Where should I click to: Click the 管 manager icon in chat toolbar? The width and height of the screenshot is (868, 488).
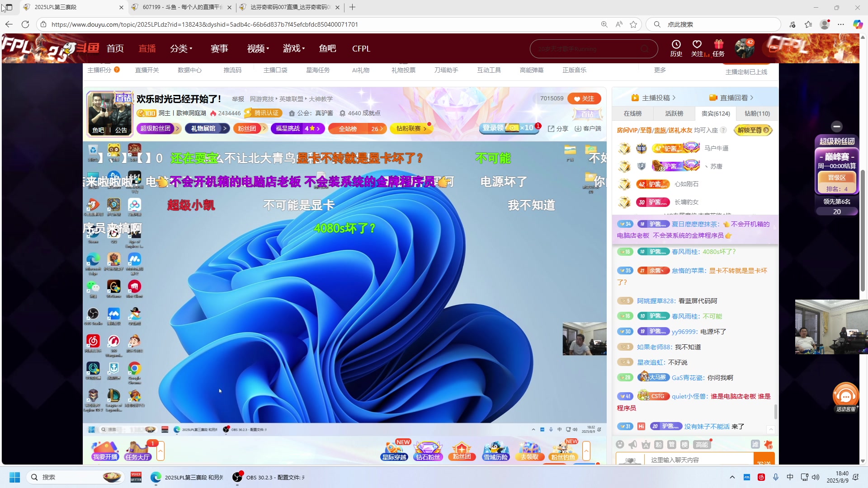672,445
